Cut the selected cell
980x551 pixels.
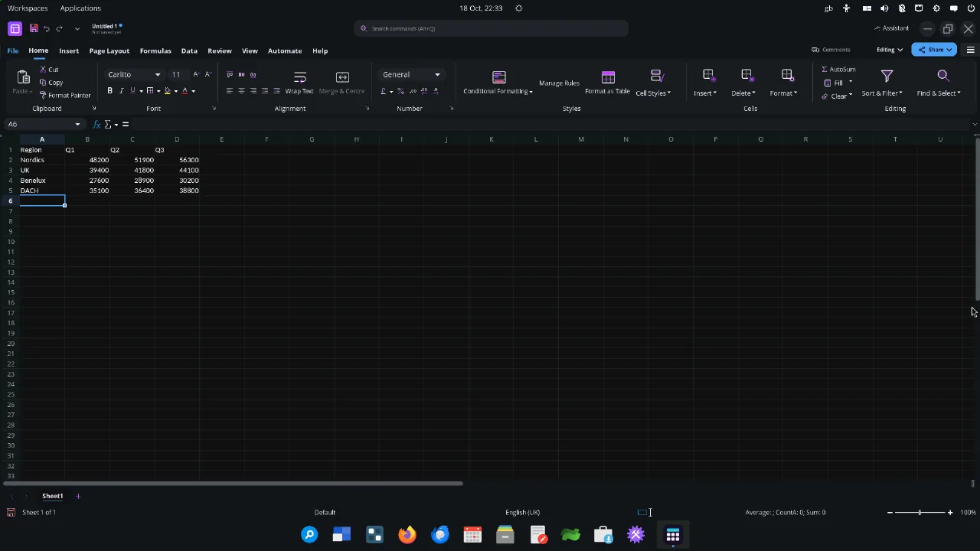tap(49, 70)
